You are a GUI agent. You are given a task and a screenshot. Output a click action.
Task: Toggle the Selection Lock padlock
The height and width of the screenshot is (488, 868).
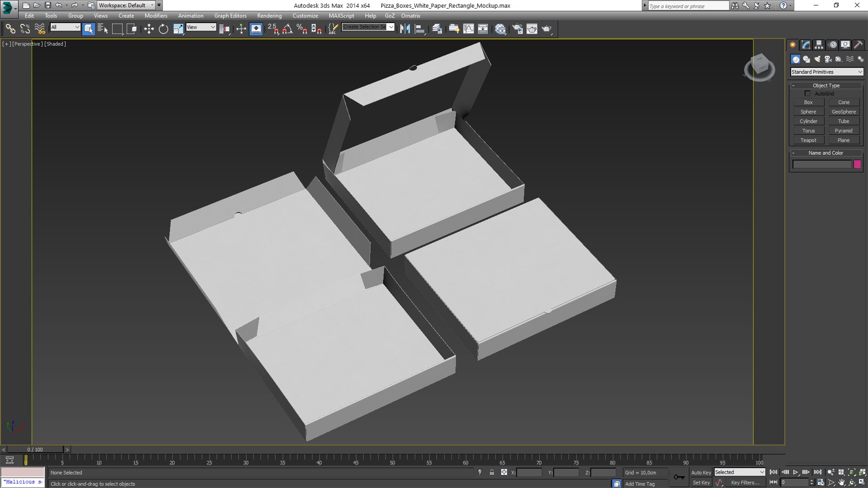[492, 472]
